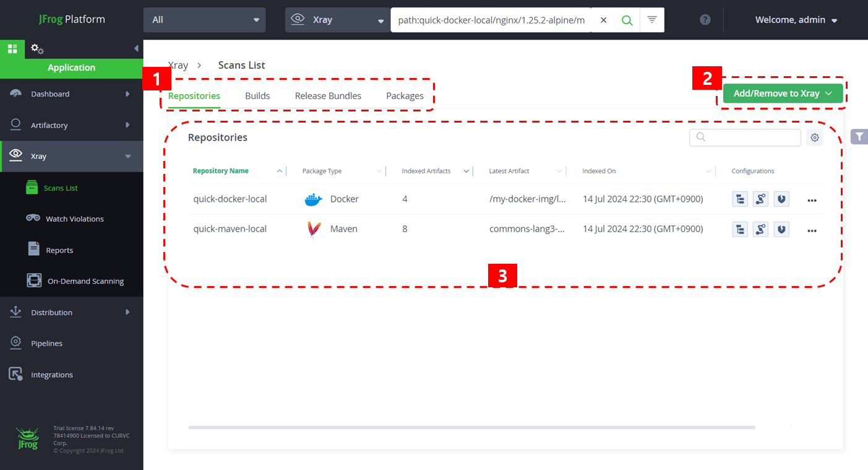Viewport: 868px width, 470px height.
Task: Open the Application module grid icon
Action: pyautogui.click(x=12, y=48)
